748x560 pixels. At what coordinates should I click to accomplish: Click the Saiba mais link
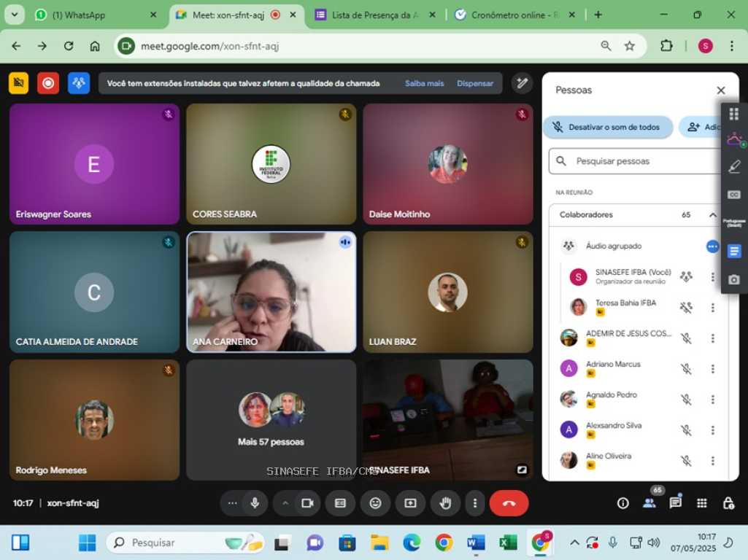(x=424, y=83)
